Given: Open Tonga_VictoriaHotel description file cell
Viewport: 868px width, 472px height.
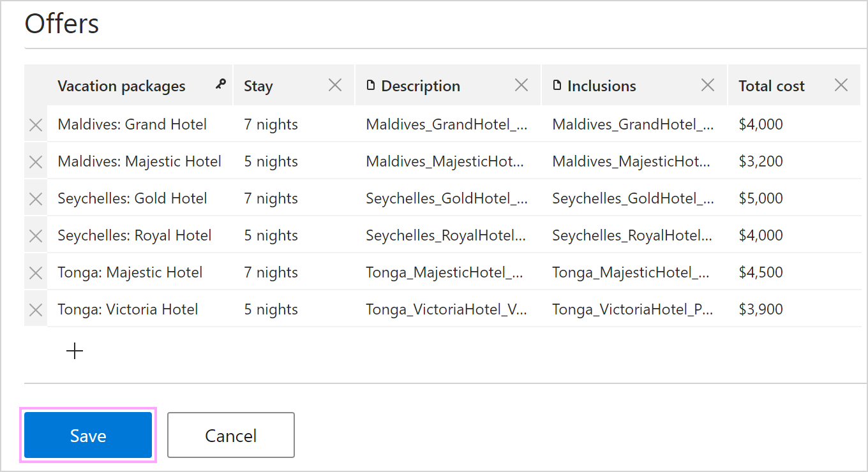Looking at the screenshot, I should (448, 309).
